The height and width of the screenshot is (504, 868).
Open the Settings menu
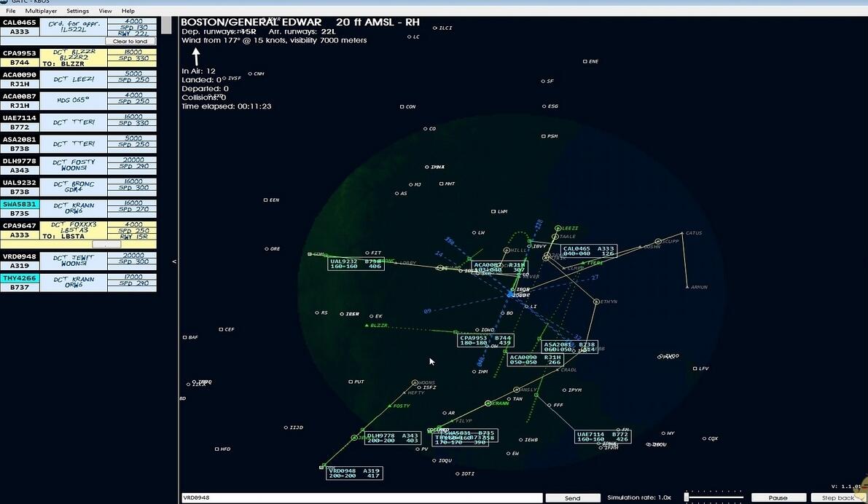click(77, 11)
